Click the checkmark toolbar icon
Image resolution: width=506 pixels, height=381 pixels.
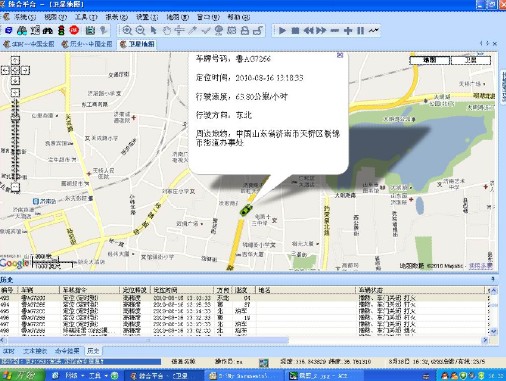click(205, 31)
